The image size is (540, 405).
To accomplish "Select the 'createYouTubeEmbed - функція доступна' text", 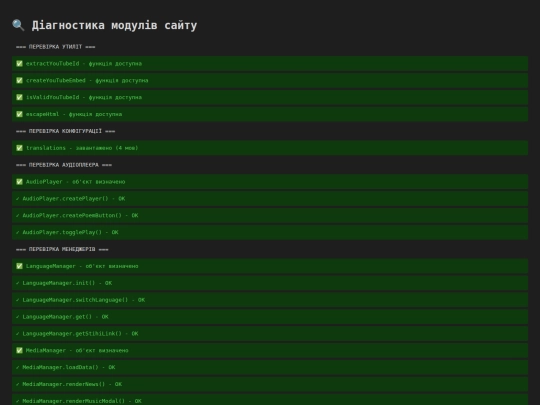I will [x=87, y=80].
